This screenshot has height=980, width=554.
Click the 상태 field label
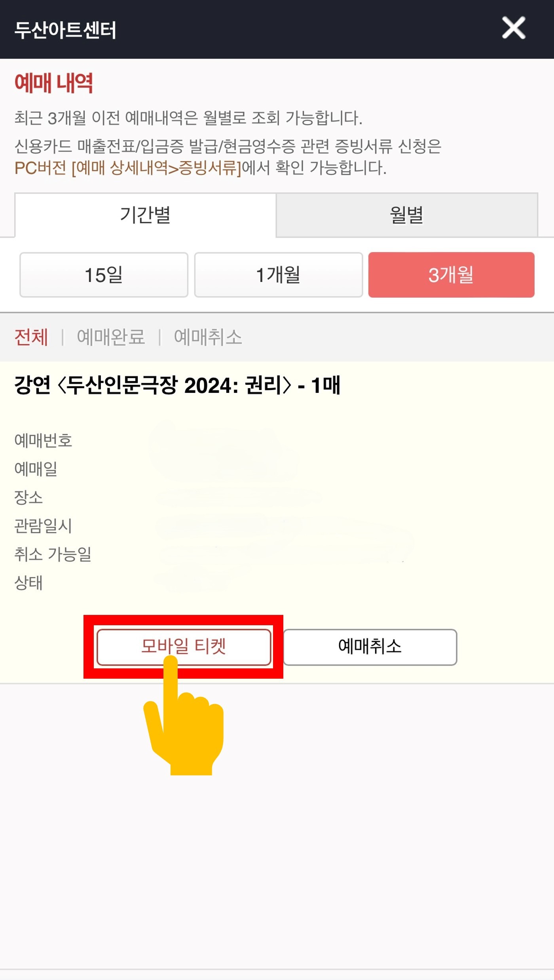(x=28, y=583)
